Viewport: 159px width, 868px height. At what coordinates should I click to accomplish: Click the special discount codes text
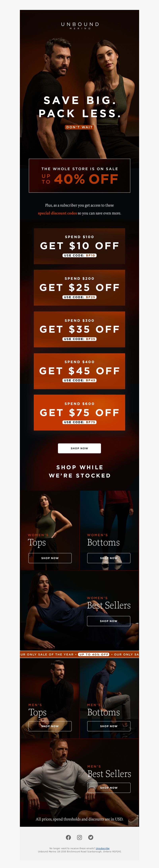[x=57, y=213]
